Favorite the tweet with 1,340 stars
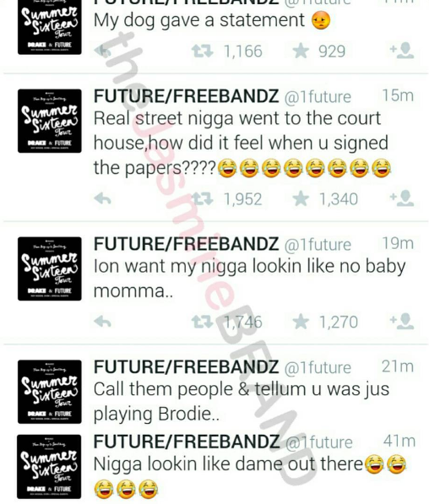This screenshot has width=429, height=504. tap(301, 198)
